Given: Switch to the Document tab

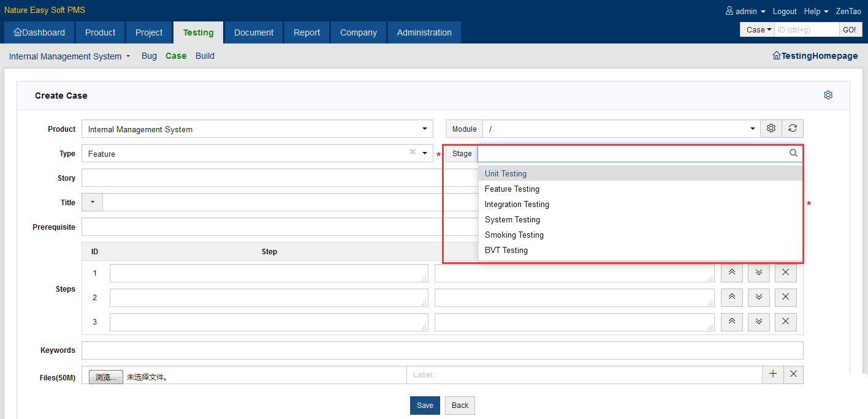Looking at the screenshot, I should point(254,32).
